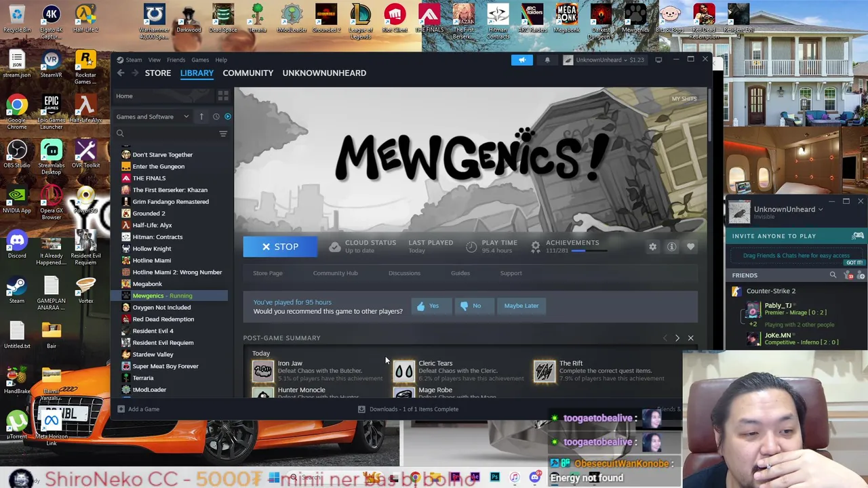Image resolution: width=868 pixels, height=488 pixels.
Task: Open Pably_TJ friend entry
Action: 795,309
